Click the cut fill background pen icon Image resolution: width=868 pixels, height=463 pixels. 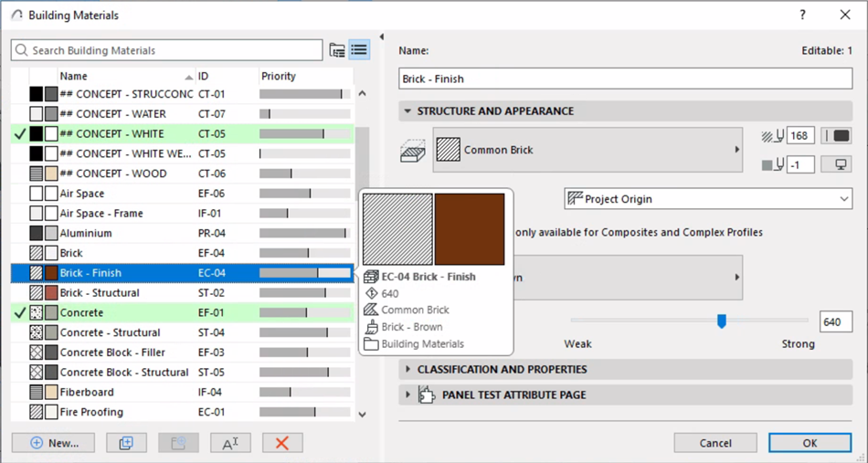pos(773,164)
